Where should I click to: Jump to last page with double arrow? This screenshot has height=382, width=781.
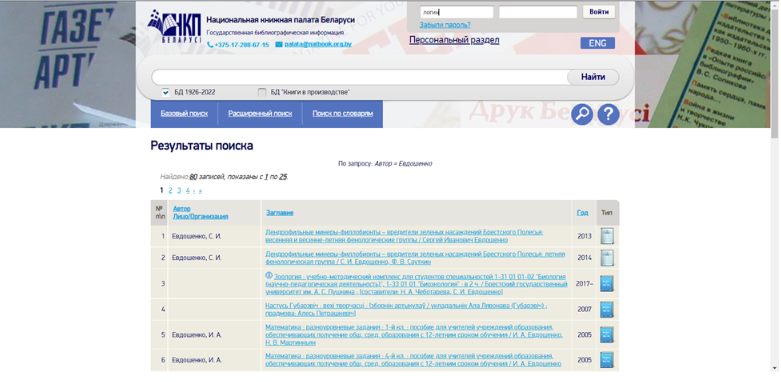(200, 191)
